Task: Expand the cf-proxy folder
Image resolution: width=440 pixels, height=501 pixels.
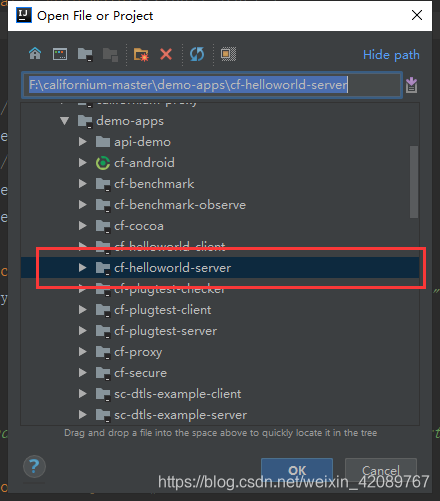Action: pyautogui.click(x=83, y=352)
